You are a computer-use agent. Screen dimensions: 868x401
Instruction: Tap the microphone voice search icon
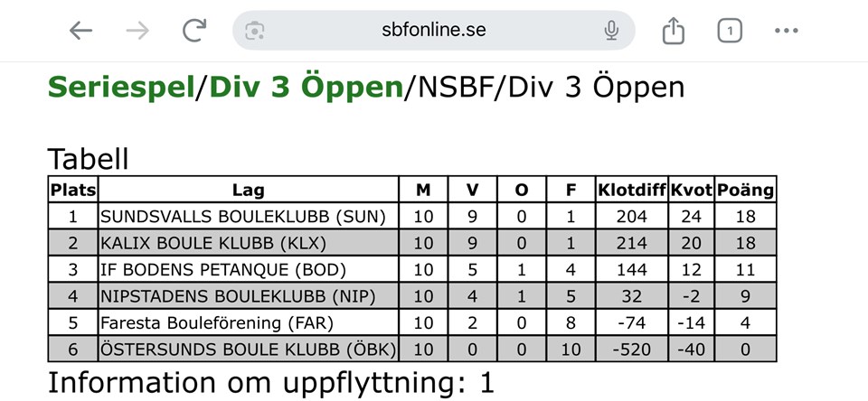[611, 31]
